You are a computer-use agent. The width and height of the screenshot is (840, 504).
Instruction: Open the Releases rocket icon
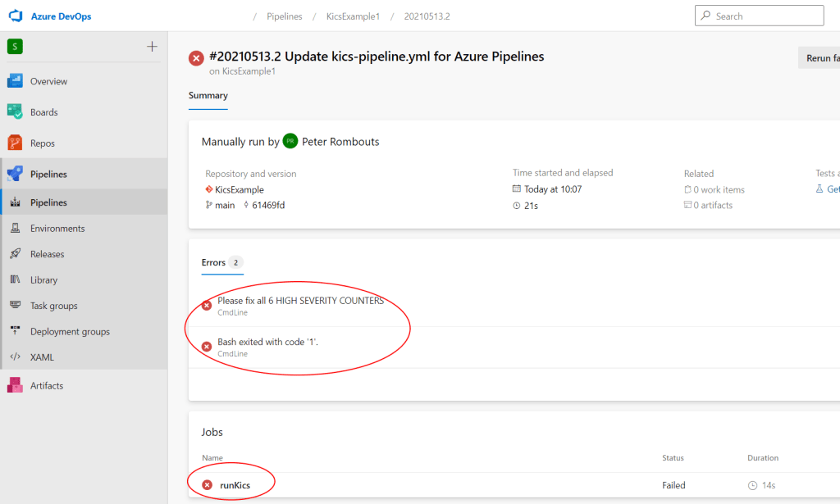point(15,254)
